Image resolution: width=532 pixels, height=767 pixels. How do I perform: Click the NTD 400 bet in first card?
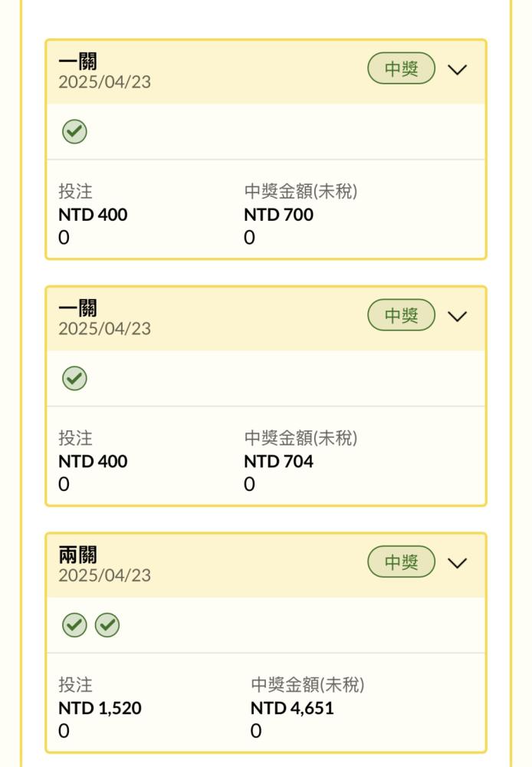pyautogui.click(x=93, y=215)
